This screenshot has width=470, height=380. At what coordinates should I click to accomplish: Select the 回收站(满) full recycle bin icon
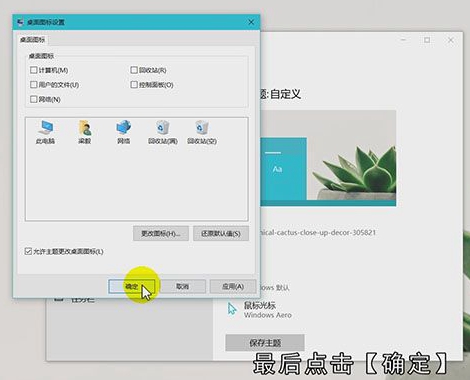163,132
